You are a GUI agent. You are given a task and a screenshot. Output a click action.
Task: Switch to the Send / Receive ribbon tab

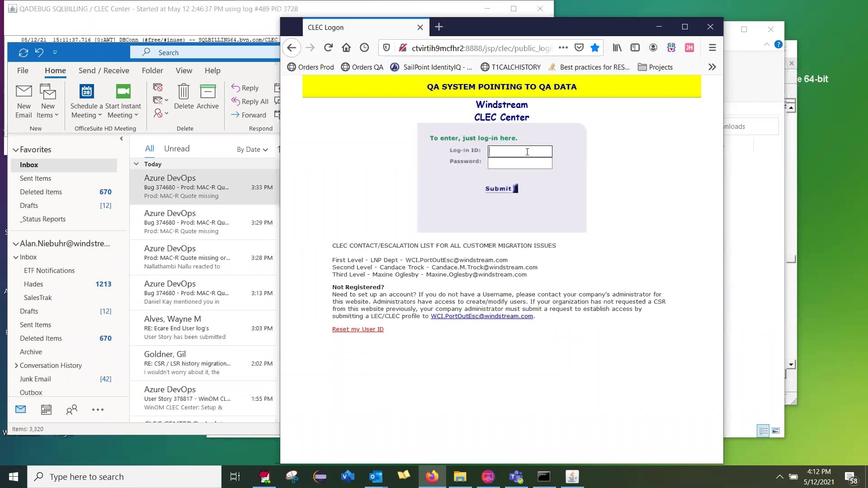tap(104, 70)
